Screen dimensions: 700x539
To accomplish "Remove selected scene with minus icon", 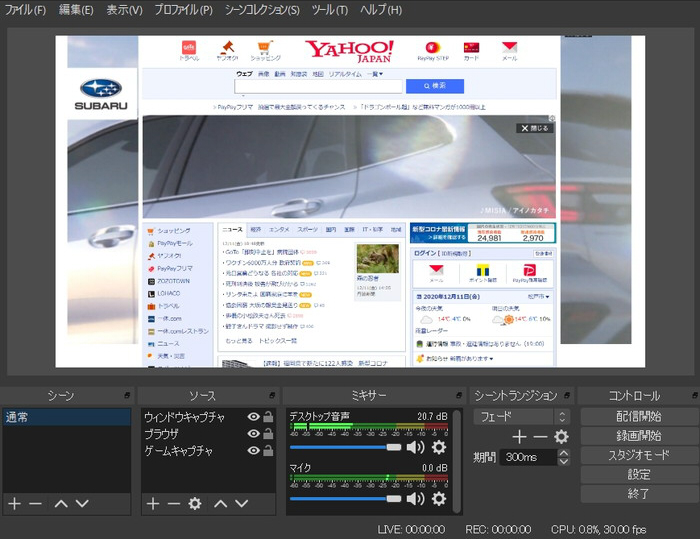I will click(x=35, y=504).
